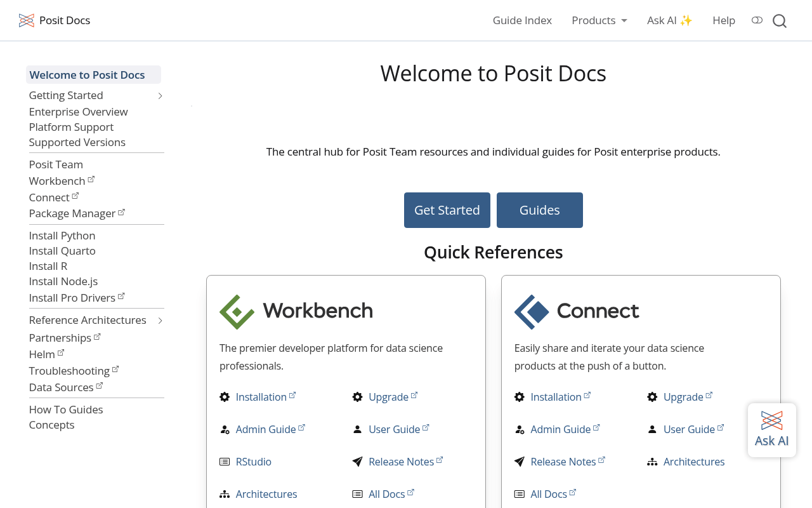812x508 pixels.
Task: Open Posit Team sidebar link
Action: (x=56, y=164)
